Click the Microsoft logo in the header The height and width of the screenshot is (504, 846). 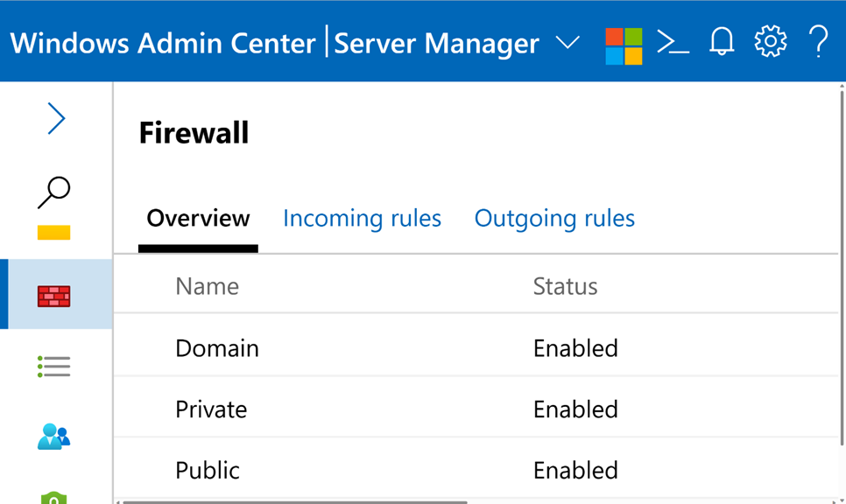pos(624,46)
